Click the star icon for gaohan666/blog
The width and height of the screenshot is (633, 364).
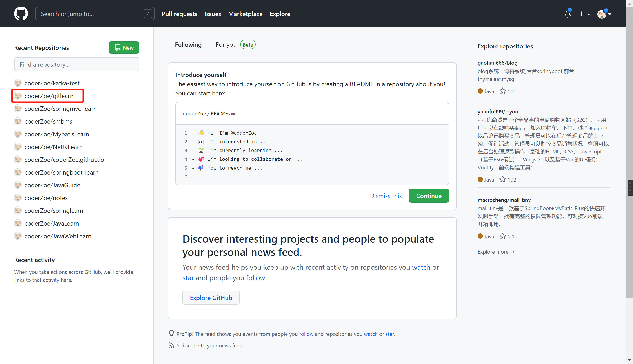click(x=502, y=91)
